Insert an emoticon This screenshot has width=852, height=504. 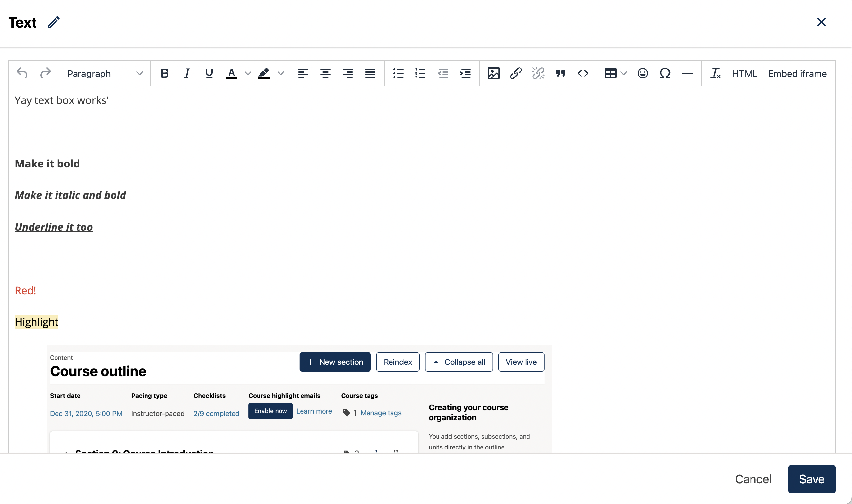[642, 73]
